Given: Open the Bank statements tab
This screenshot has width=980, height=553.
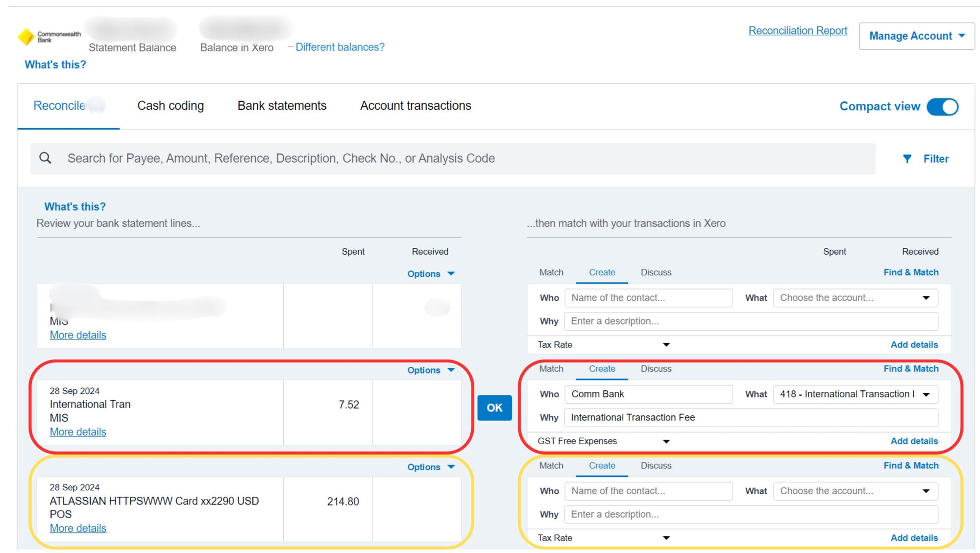Looking at the screenshot, I should [282, 106].
